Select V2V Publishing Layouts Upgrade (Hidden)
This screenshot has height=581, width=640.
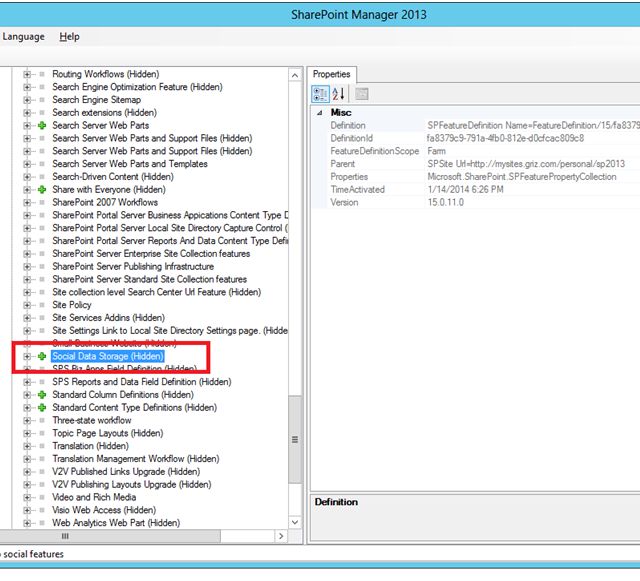[131, 485]
